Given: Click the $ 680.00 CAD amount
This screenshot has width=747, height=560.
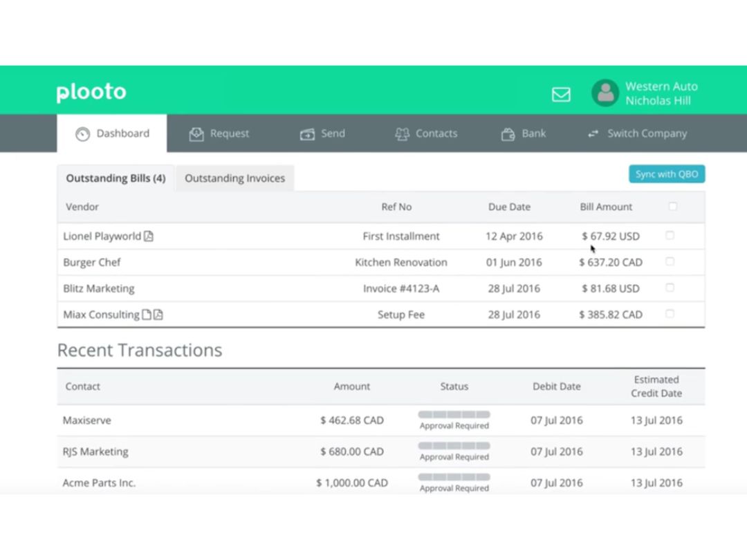Looking at the screenshot, I should coord(352,451).
